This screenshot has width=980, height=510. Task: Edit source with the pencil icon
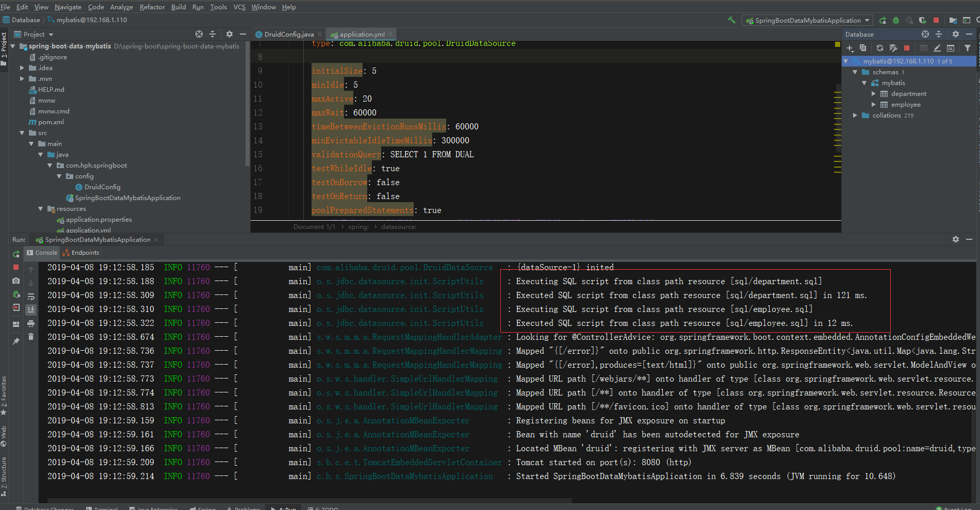[x=937, y=48]
